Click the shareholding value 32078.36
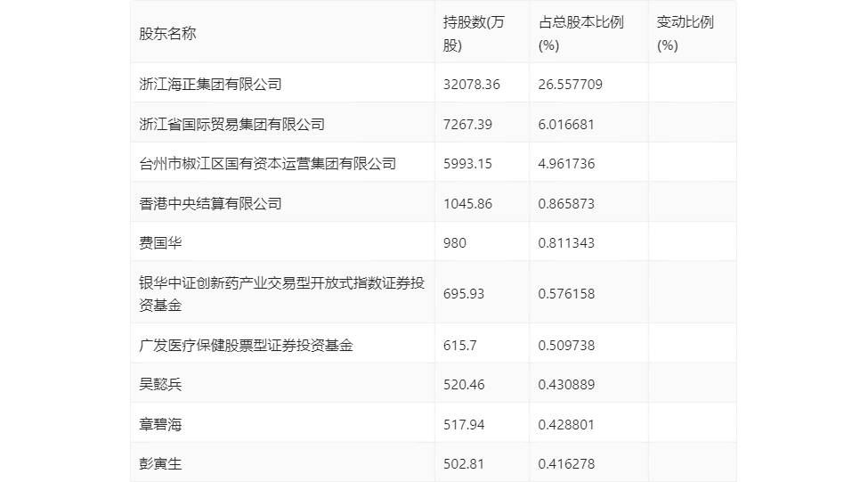 point(472,85)
